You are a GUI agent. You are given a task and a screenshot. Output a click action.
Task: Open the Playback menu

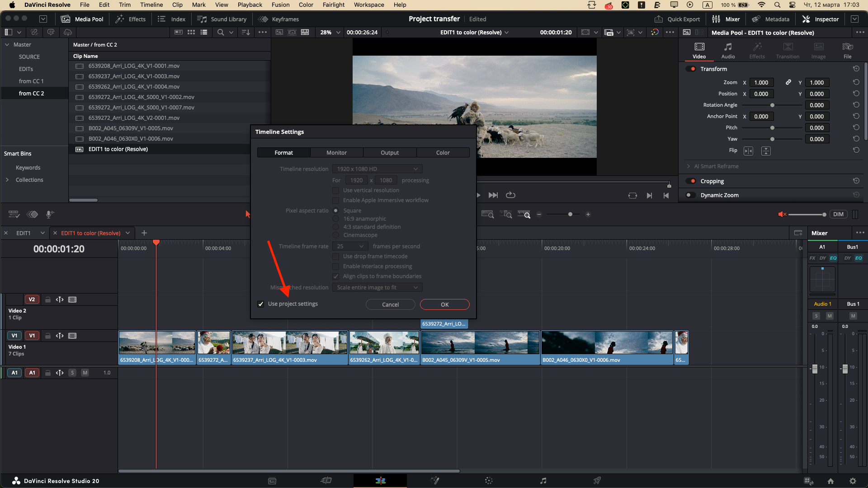pyautogui.click(x=250, y=5)
